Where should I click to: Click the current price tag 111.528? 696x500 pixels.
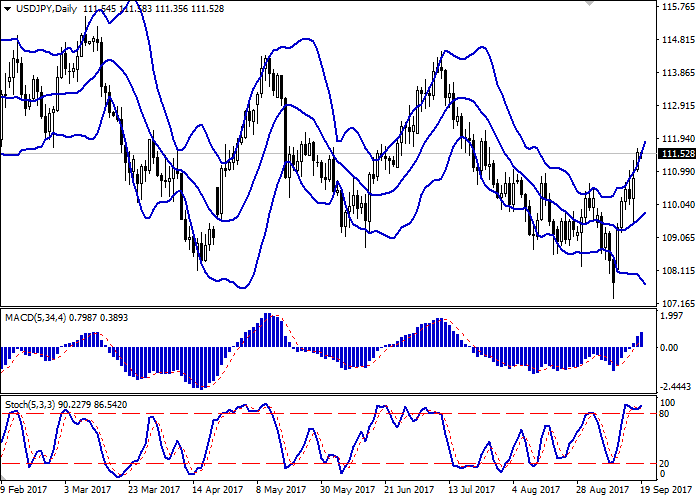click(x=678, y=154)
